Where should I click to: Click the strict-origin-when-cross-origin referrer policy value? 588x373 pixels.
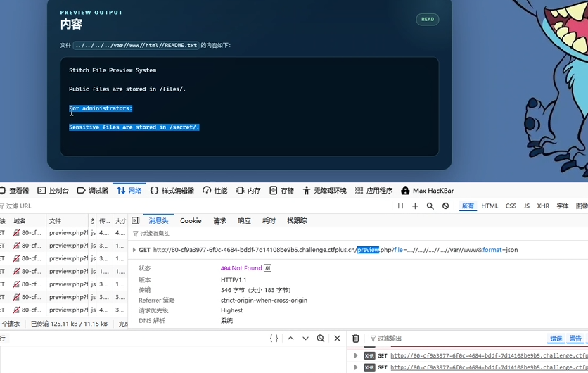click(264, 301)
